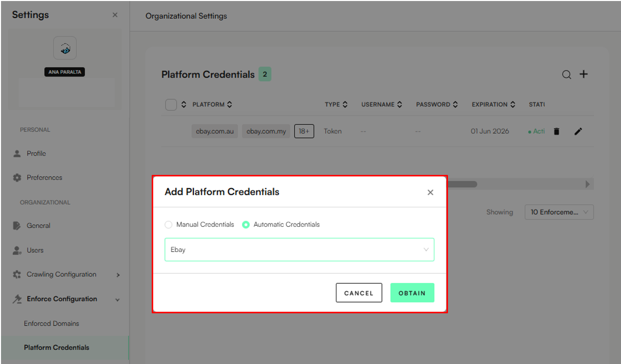Close the Settings sidebar panel
Viewport: 621px width, 364px height.
pos(115,15)
